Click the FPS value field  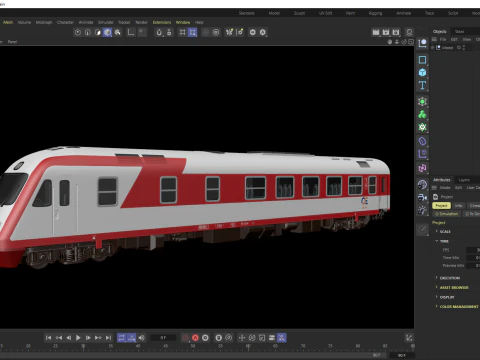tap(473, 250)
